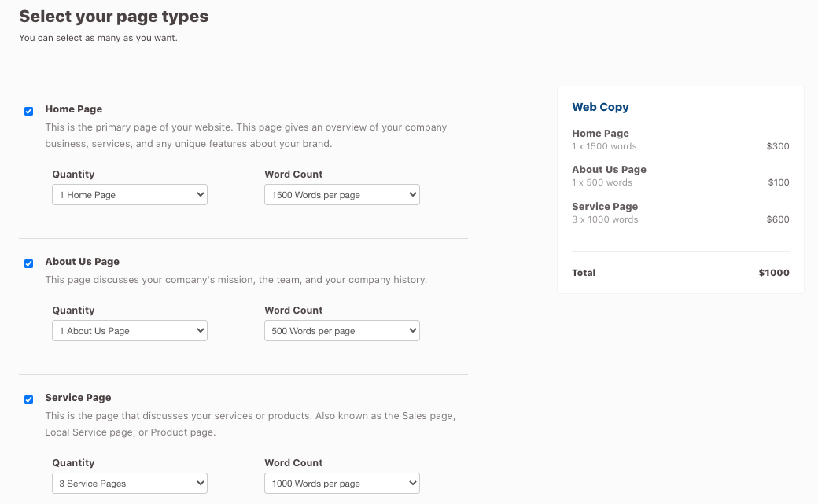
Task: Select the Home Page summary entry
Action: pyautogui.click(x=600, y=134)
